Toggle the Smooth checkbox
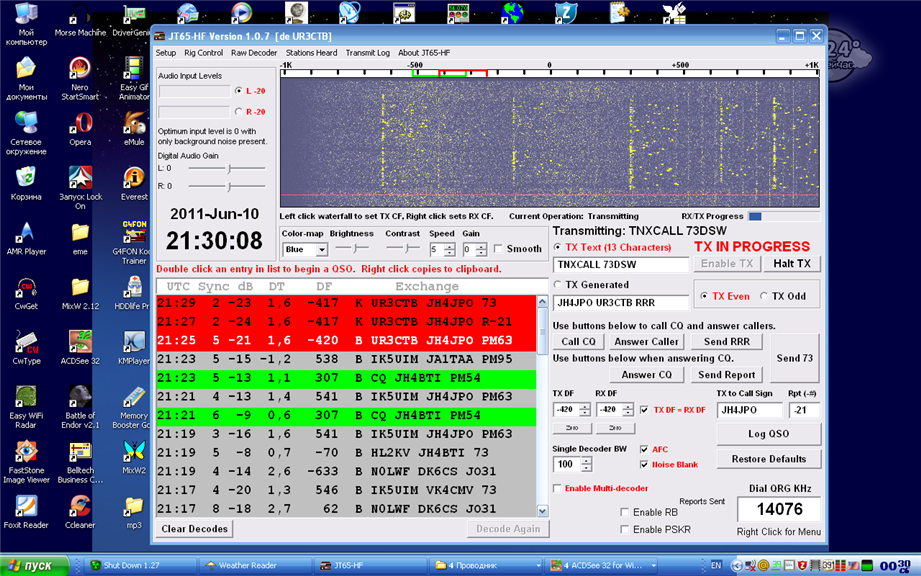The width and height of the screenshot is (921, 576). (x=498, y=249)
